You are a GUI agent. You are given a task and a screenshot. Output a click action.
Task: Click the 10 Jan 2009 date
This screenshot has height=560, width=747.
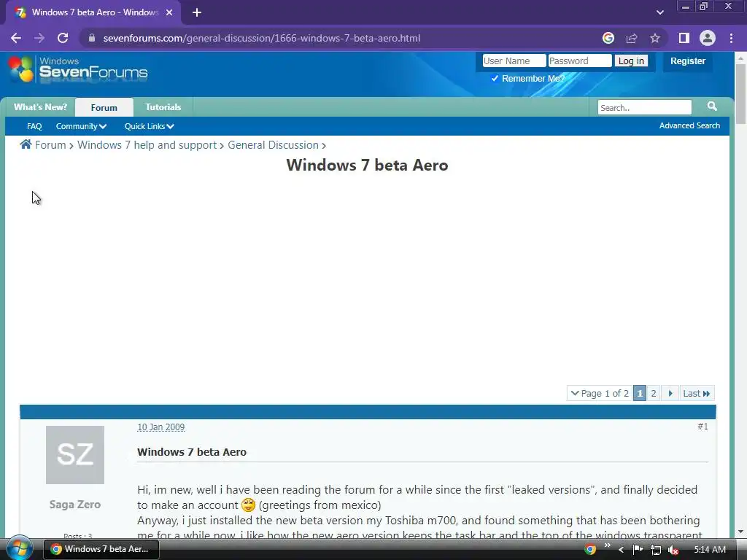pyautogui.click(x=160, y=427)
